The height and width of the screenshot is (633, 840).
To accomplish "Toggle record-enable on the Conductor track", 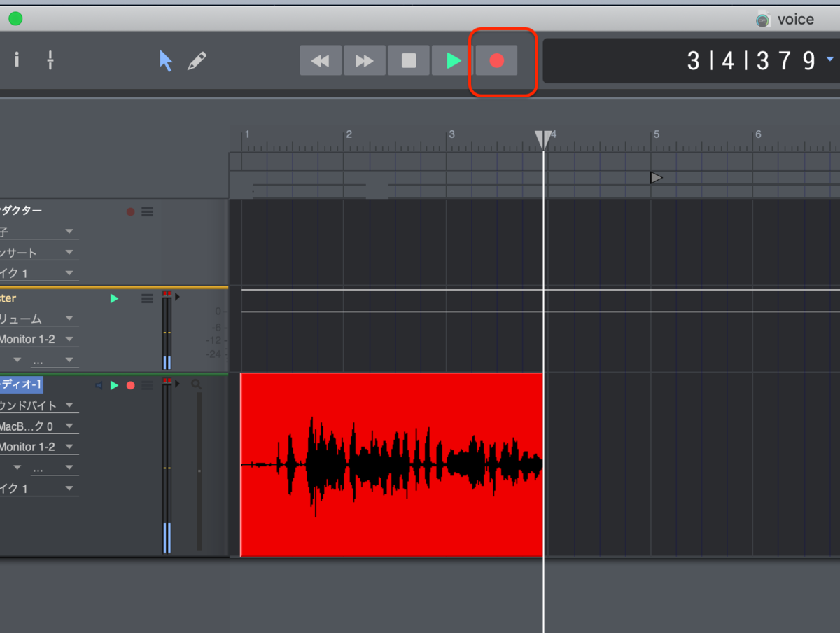I will 130,211.
